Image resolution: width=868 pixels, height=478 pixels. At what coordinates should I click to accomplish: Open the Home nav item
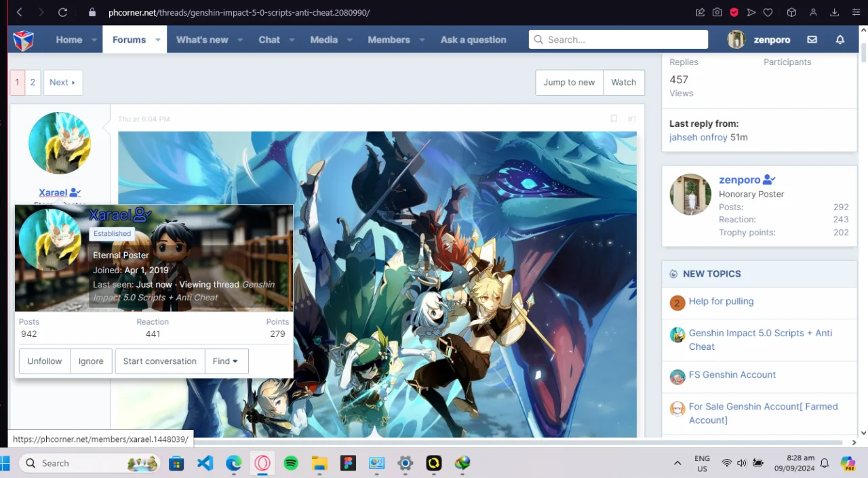pyautogui.click(x=69, y=40)
